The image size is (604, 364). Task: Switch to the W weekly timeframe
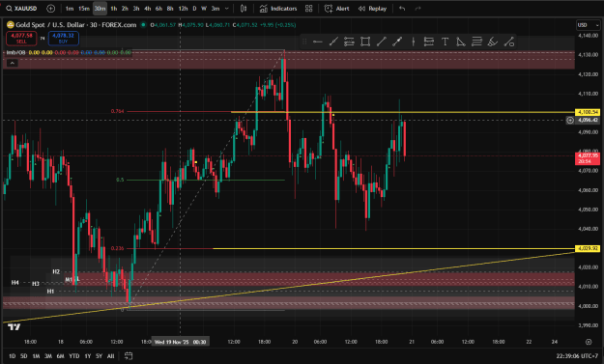(x=204, y=9)
